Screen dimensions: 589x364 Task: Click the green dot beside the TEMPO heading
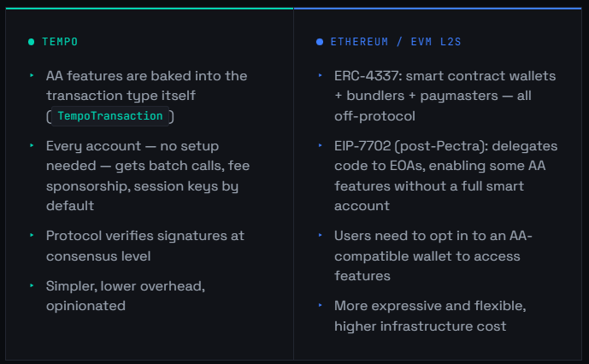(x=32, y=41)
